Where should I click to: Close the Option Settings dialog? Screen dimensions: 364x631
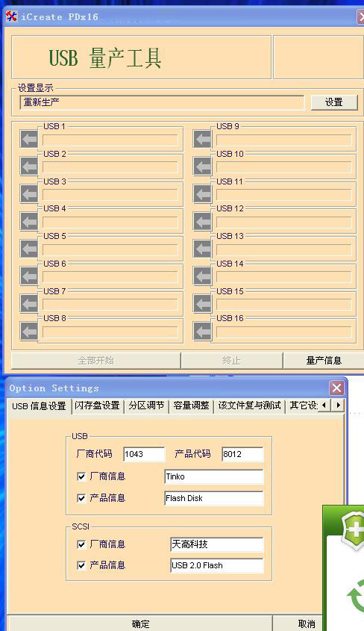(336, 388)
